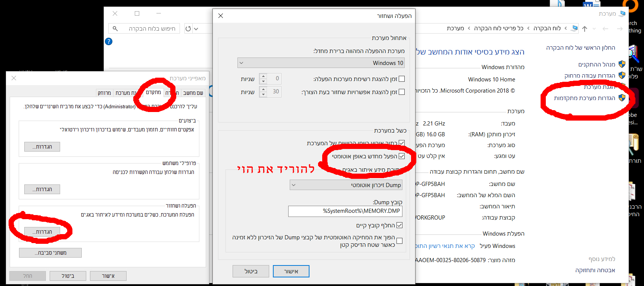Click לוח הבקרה in the breadcrumb path

point(547,28)
